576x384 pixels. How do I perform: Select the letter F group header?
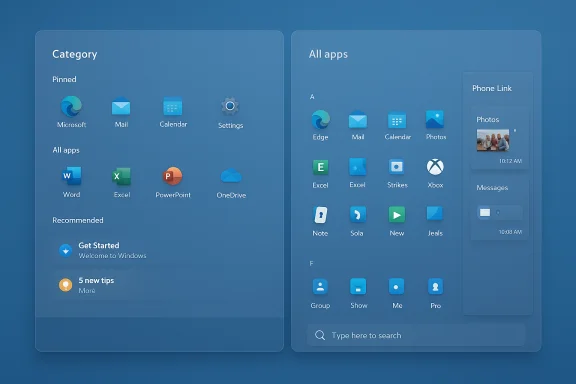311,263
